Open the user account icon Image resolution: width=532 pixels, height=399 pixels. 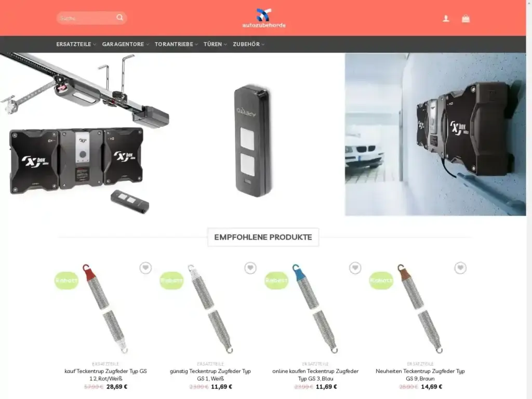click(x=446, y=19)
